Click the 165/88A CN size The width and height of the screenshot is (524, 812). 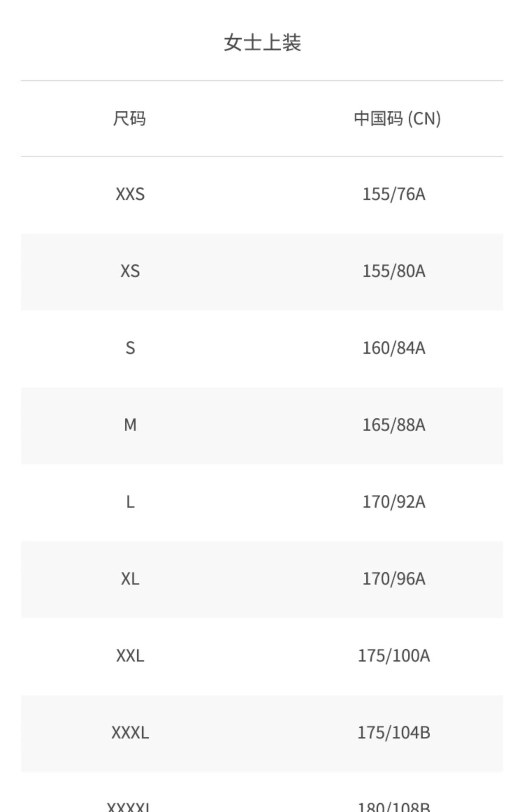(394, 425)
